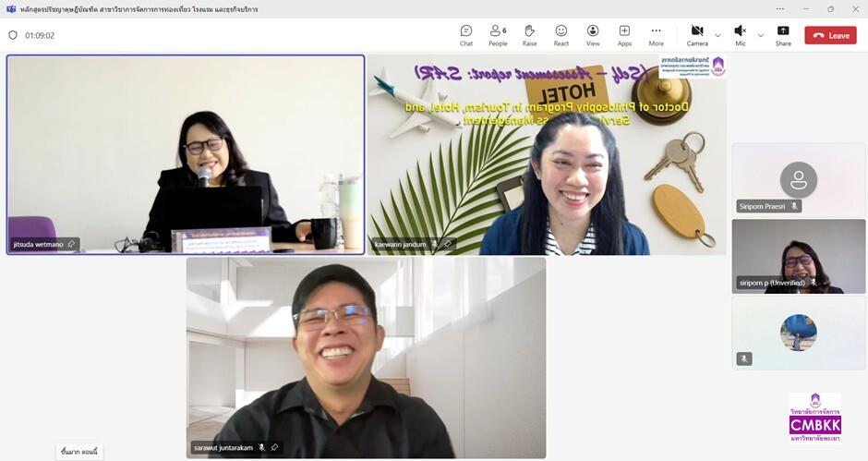This screenshot has height=461, width=868.
Task: Leave the meeting
Action: (x=830, y=35)
